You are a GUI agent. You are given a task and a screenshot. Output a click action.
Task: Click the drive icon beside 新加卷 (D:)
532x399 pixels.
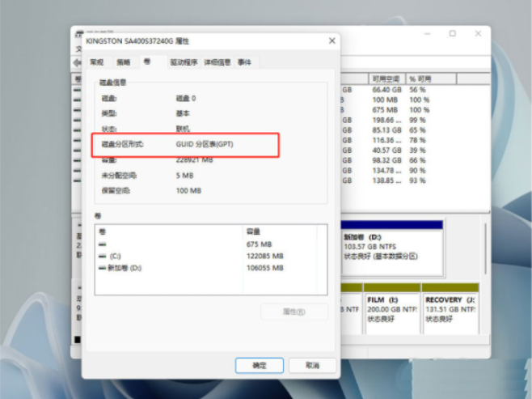pos(102,268)
